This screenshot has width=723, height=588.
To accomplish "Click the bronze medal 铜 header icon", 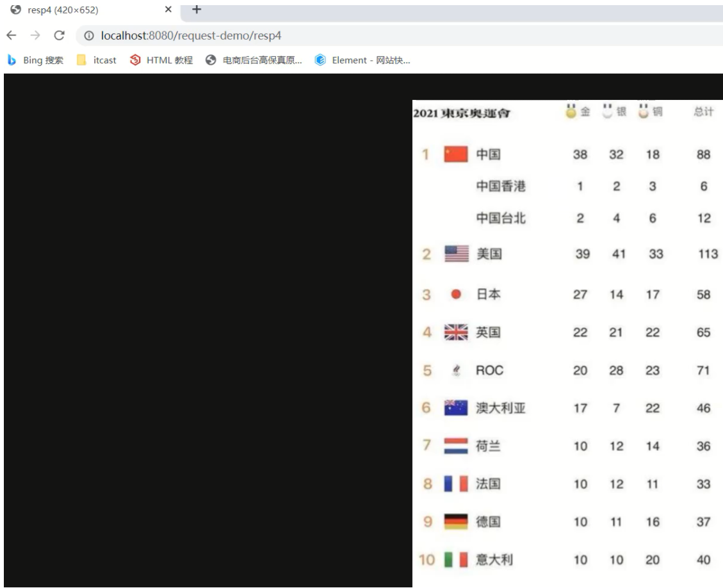I will coord(644,111).
